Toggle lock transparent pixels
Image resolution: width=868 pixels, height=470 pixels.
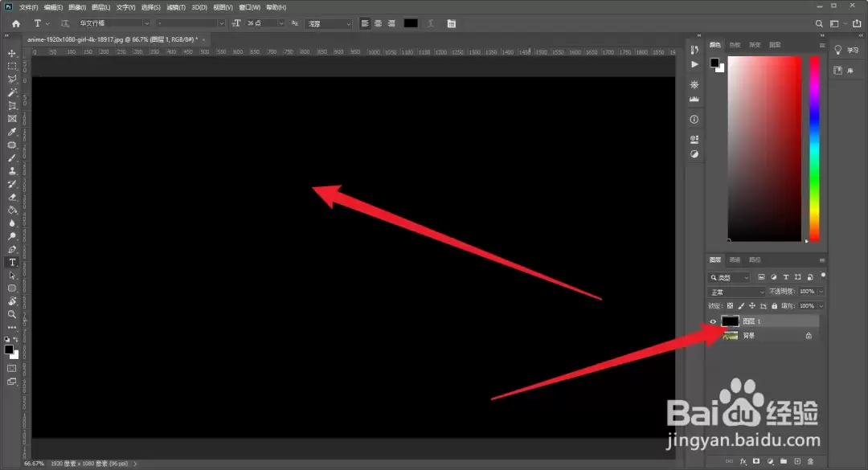[x=730, y=305]
